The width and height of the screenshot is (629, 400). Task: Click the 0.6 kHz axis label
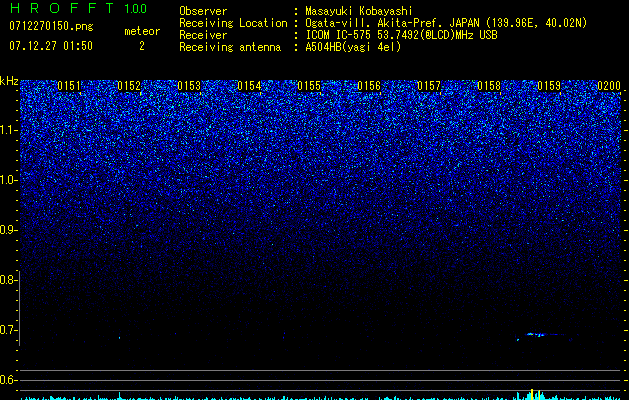[8, 380]
